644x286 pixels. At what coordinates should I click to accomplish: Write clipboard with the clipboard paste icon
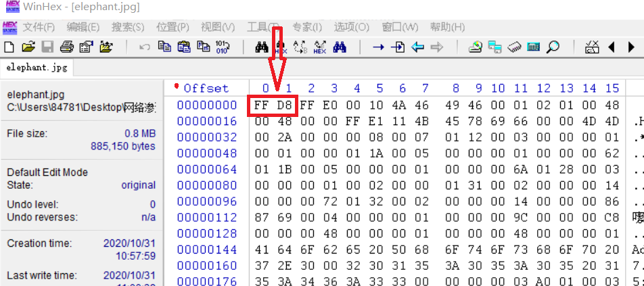[184, 47]
